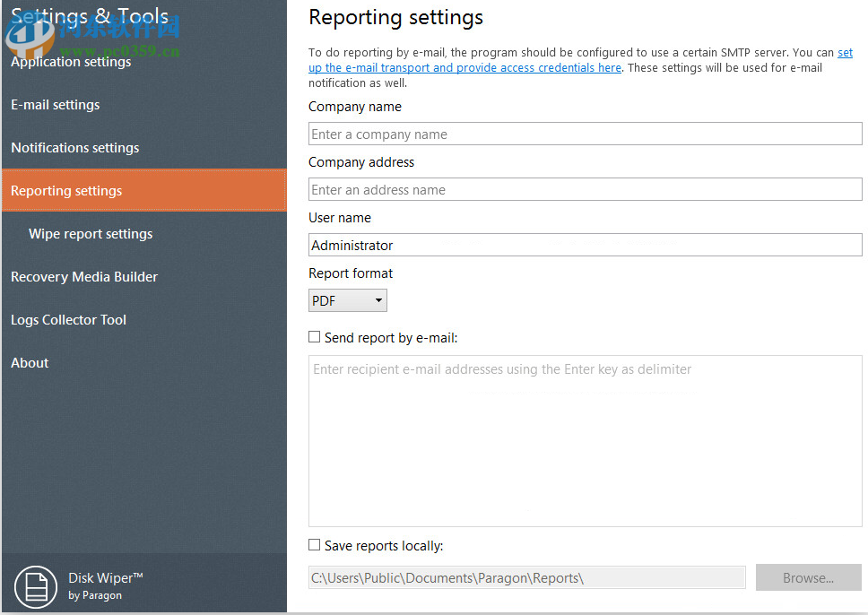The width and height of the screenshot is (868, 615).
Task: Focus the Company address text box
Action: 585,190
